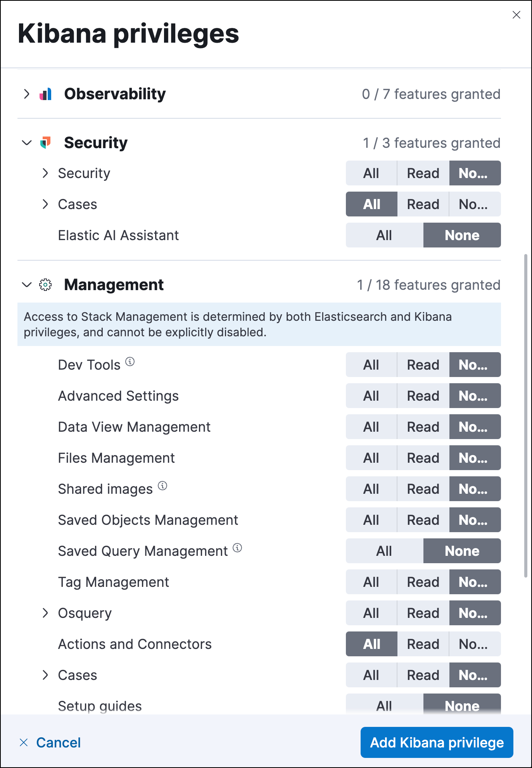The image size is (532, 768).
Task: Click the Observability bar chart icon
Action: pyautogui.click(x=45, y=94)
